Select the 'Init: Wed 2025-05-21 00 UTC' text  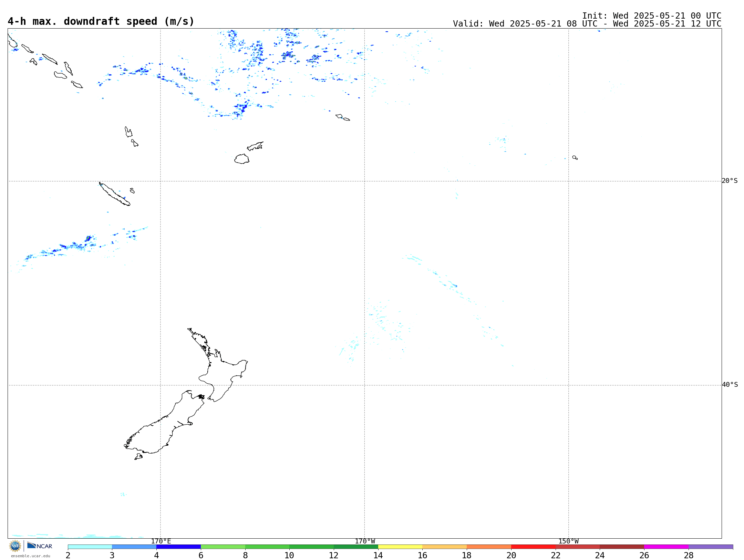[x=652, y=16]
